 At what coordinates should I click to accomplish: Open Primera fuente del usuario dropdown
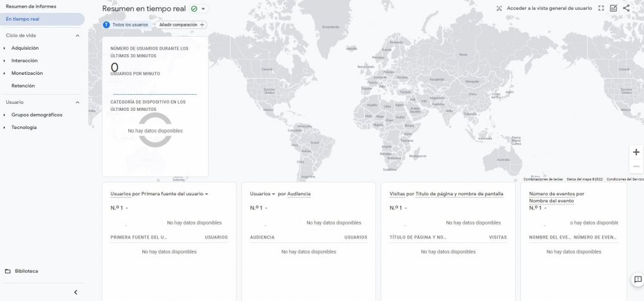(x=175, y=193)
